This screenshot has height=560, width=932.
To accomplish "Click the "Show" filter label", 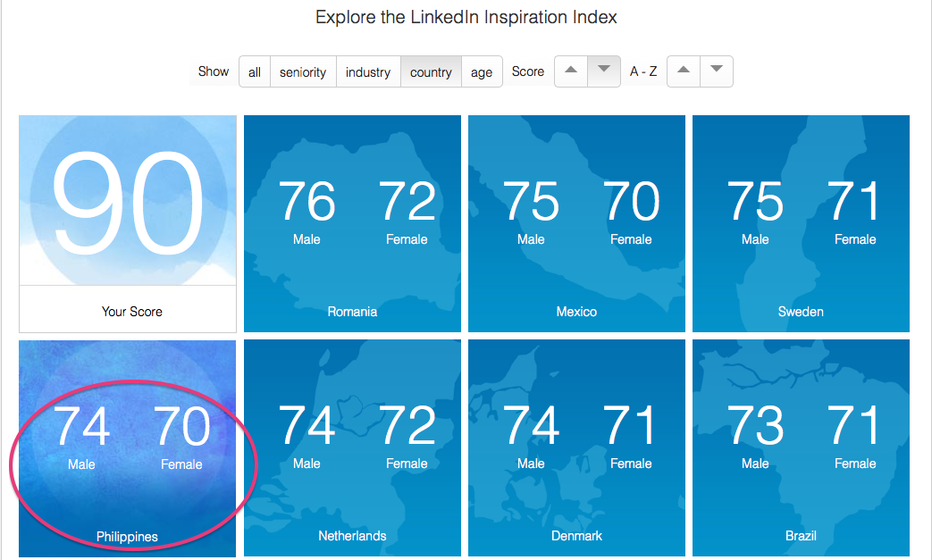I will point(214,71).
